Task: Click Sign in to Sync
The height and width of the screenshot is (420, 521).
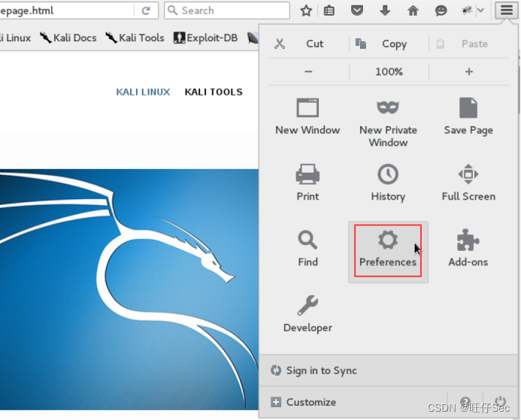Action: [x=388, y=370]
